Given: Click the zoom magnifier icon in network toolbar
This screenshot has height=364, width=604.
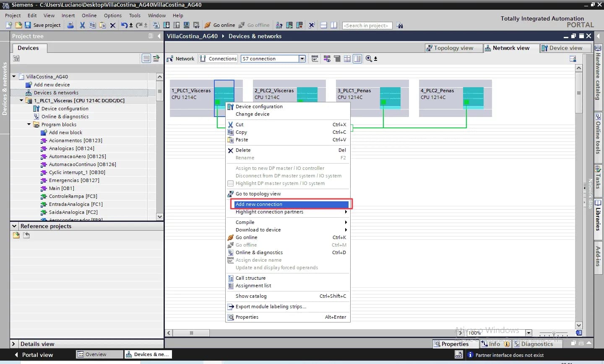Looking at the screenshot, I should click(369, 59).
